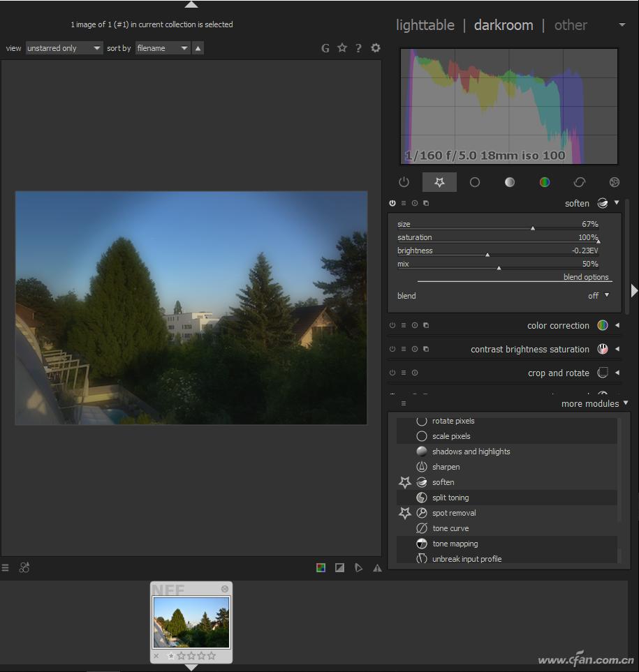Viewport: 639px width, 672px height.
Task: Open the soften module presets menu icon
Action: (404, 203)
